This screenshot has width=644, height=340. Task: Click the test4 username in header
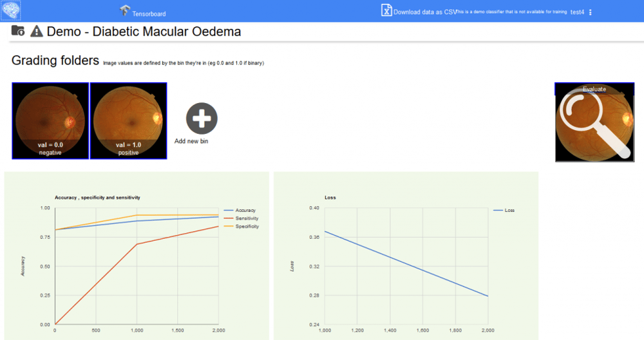pos(578,12)
